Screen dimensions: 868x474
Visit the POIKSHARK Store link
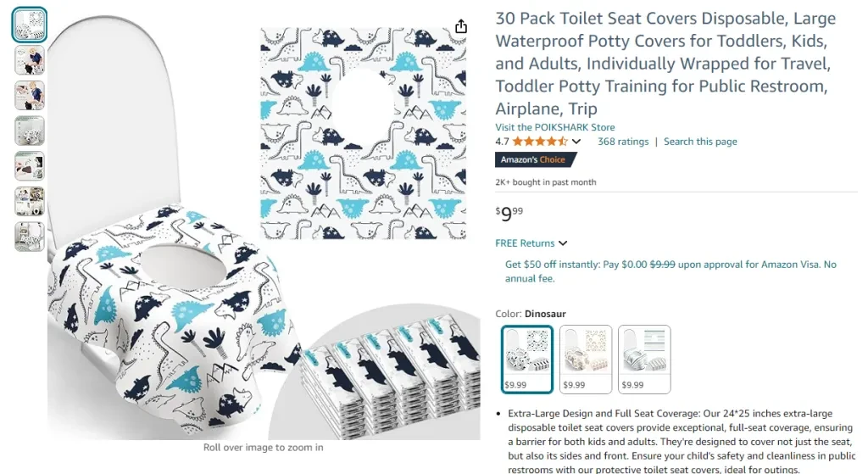554,127
